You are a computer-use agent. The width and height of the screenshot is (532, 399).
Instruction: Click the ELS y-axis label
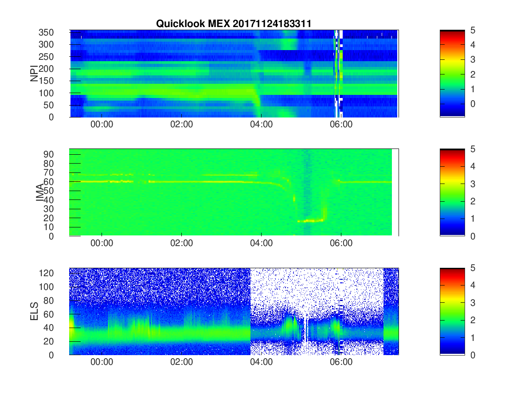click(x=34, y=311)
